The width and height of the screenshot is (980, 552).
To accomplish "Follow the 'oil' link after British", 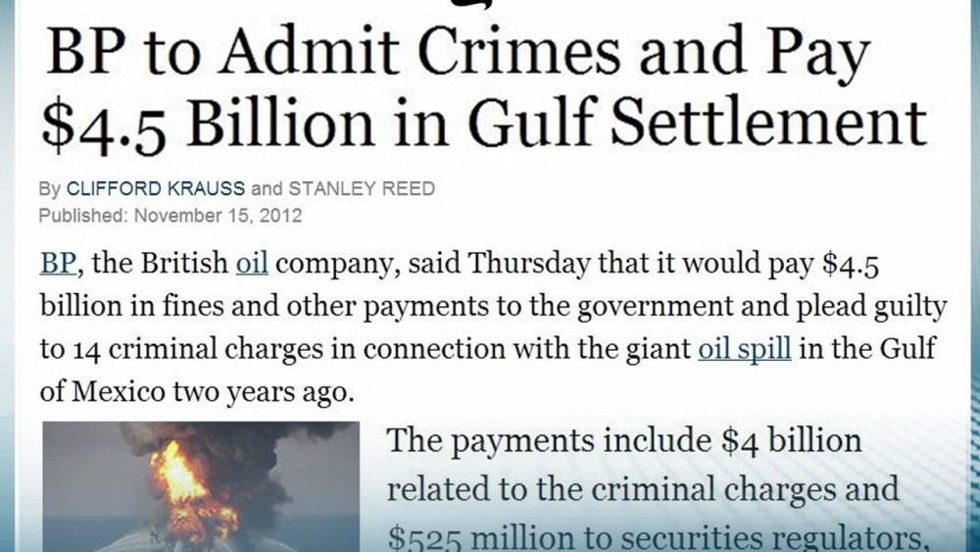I will pyautogui.click(x=252, y=265).
